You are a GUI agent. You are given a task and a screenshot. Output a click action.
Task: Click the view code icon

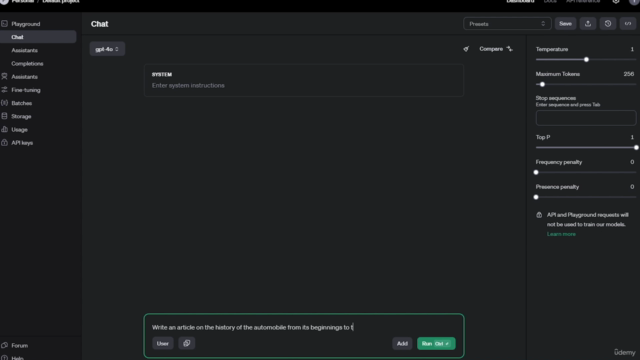628,24
